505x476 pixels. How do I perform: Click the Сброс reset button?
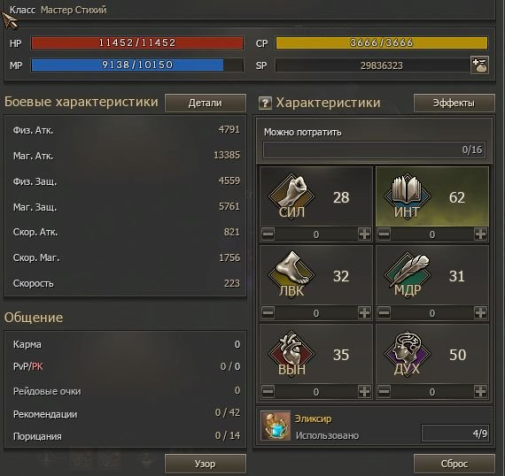pos(454,463)
